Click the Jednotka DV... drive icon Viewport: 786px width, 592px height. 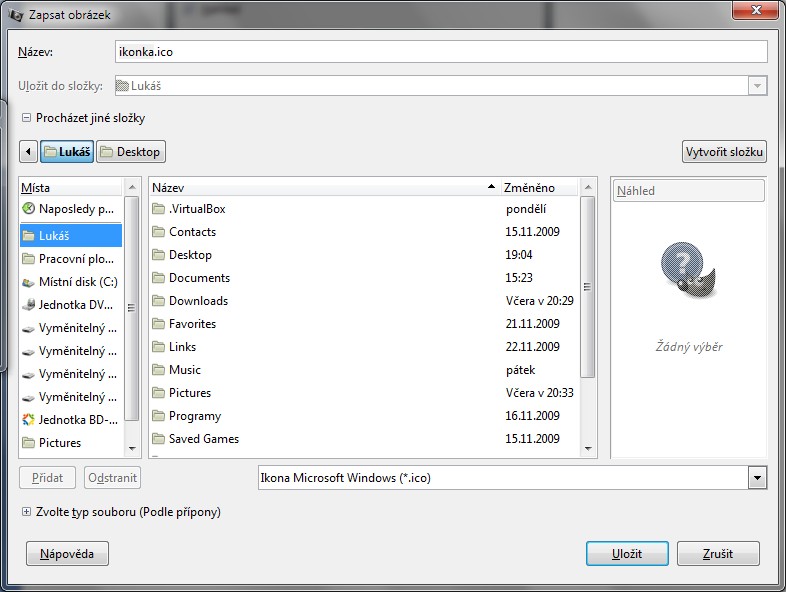point(29,305)
